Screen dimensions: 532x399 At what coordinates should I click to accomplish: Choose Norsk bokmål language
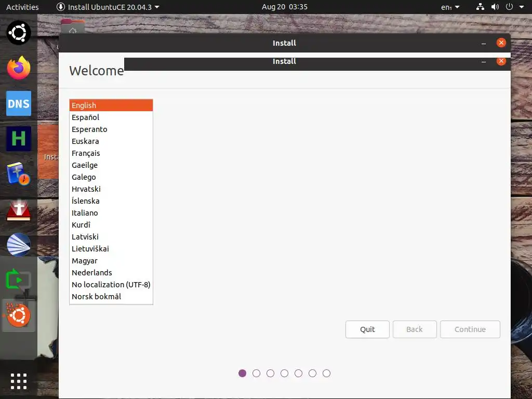(x=111, y=297)
